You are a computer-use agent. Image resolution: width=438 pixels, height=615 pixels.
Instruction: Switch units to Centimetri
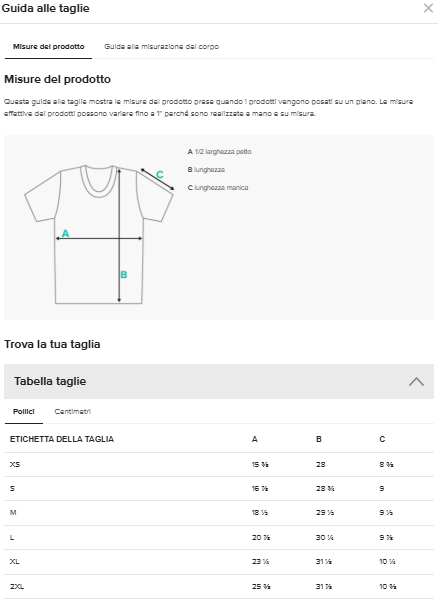click(73, 411)
